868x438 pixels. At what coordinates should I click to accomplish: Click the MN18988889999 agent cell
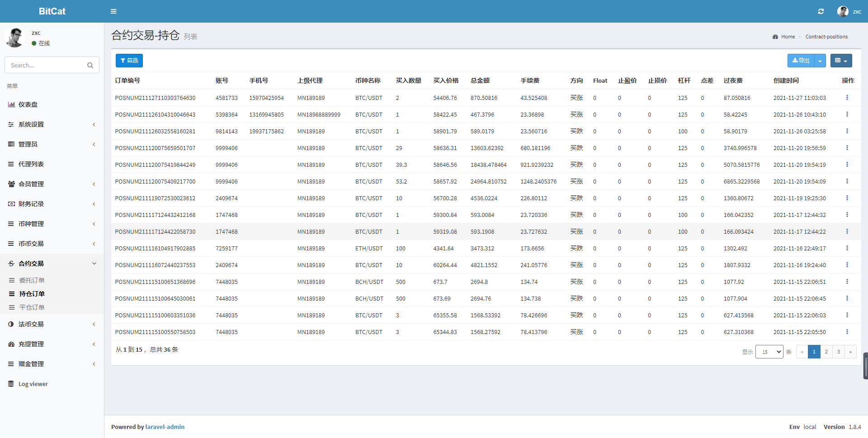319,115
